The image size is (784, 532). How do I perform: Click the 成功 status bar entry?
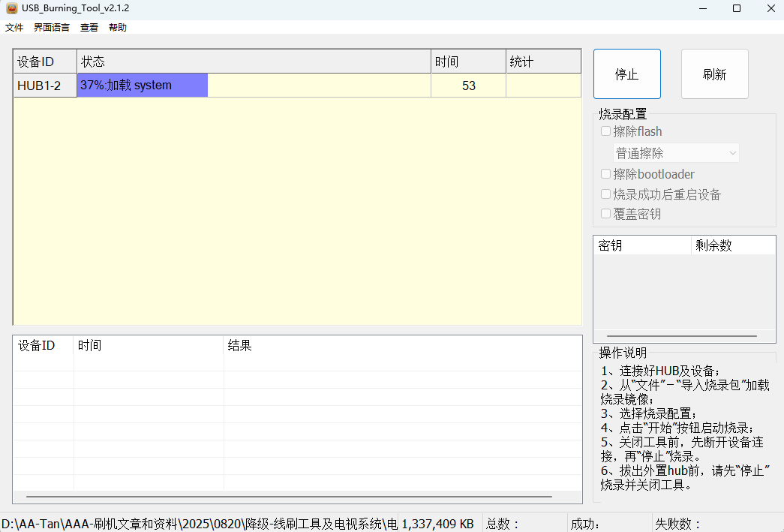(585, 524)
